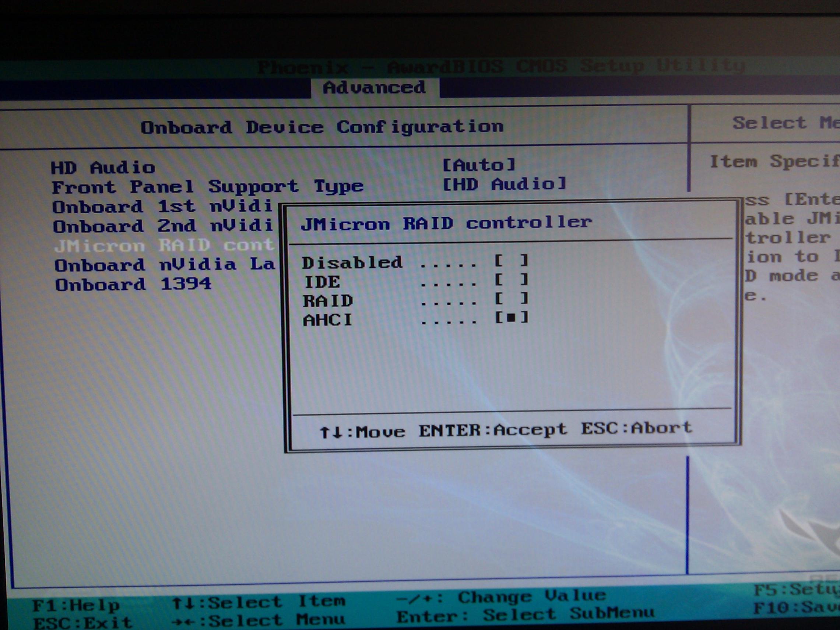840x630 pixels.
Task: Select the RAID option radio bracket
Action: coord(511,299)
